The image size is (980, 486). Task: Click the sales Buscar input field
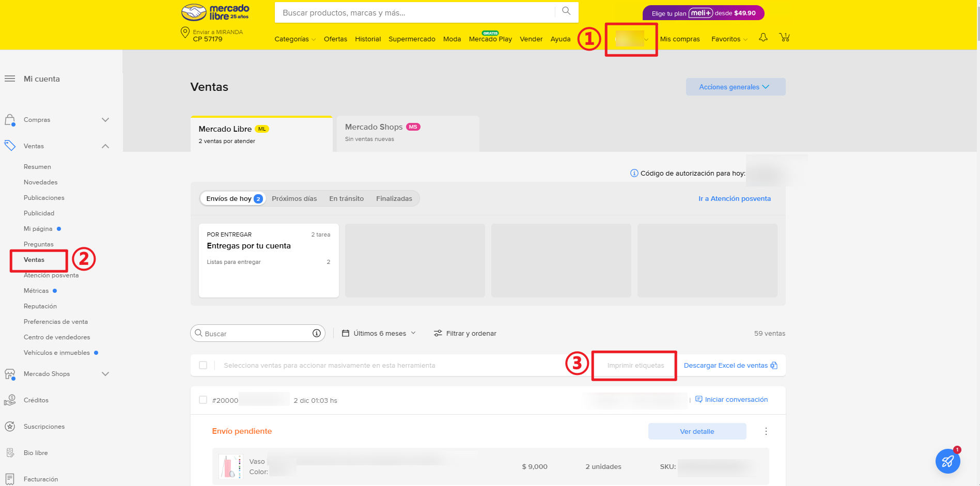point(257,334)
